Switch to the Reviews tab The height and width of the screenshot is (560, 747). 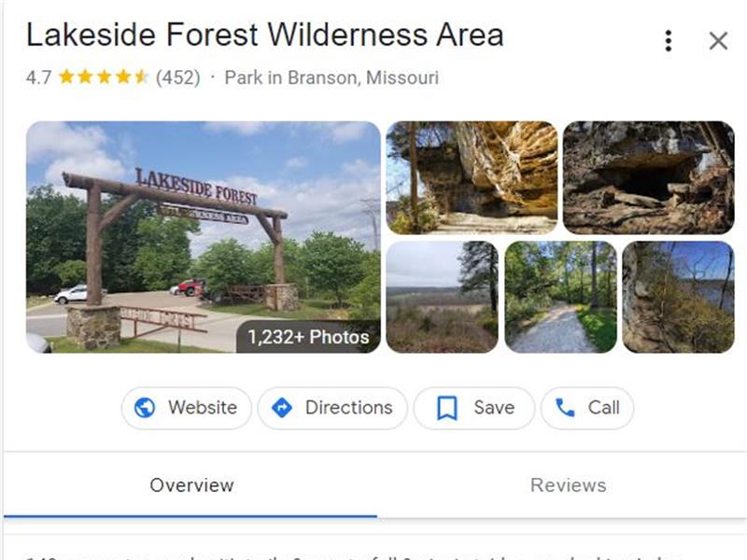coord(569,485)
